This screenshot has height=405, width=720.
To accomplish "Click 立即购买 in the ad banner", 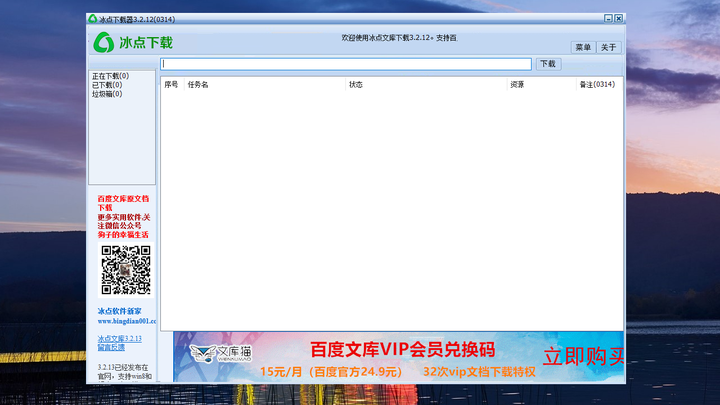I will point(584,356).
